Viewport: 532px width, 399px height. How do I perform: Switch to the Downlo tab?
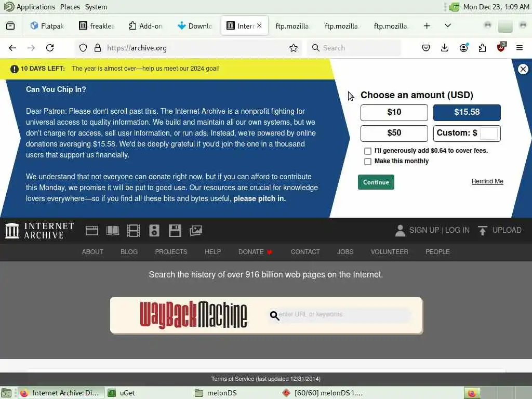(x=195, y=26)
